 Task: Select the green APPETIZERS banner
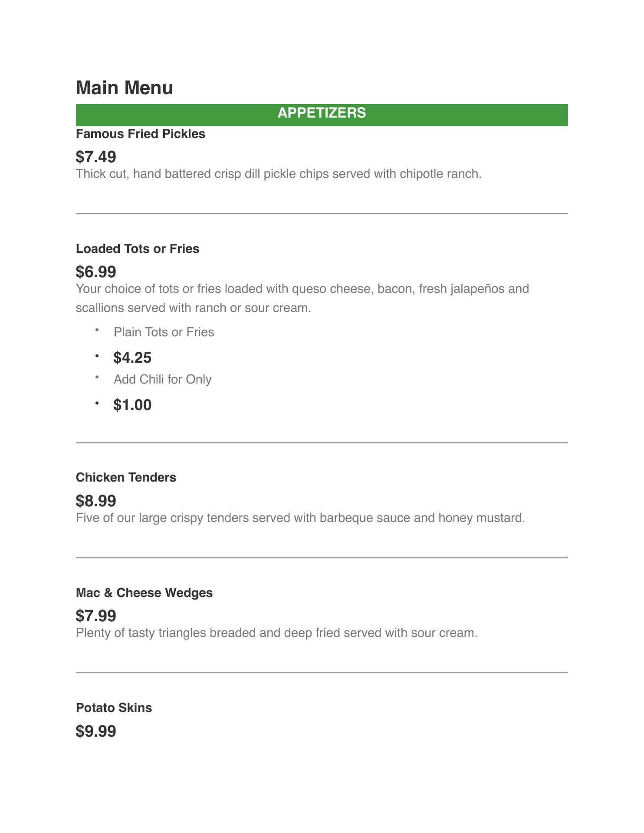[322, 115]
